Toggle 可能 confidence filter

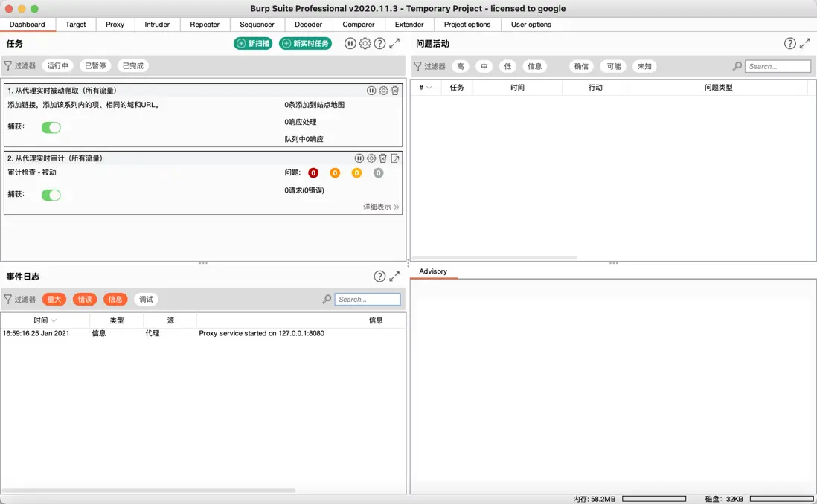614,66
